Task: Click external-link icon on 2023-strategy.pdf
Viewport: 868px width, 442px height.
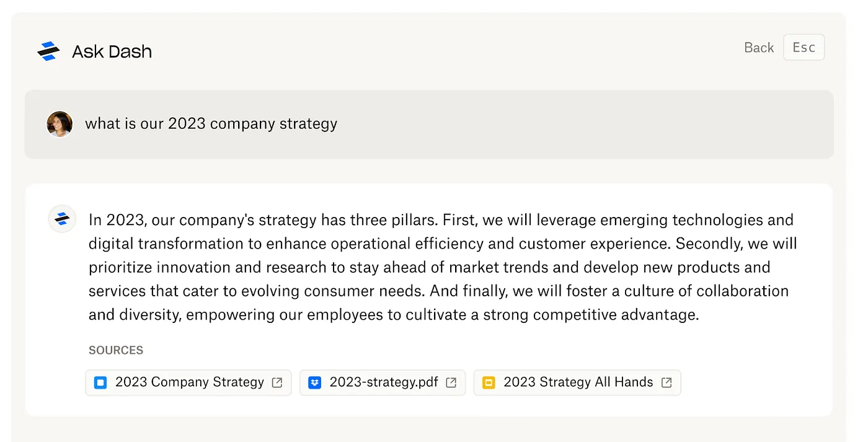Action: pos(451,382)
